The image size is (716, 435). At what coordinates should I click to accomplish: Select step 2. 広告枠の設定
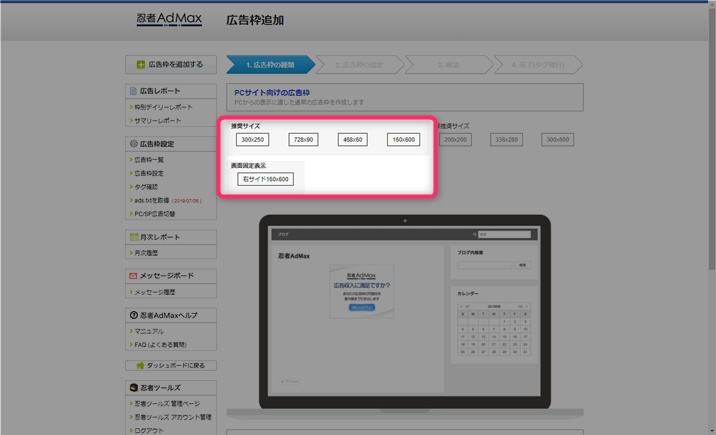pos(359,65)
